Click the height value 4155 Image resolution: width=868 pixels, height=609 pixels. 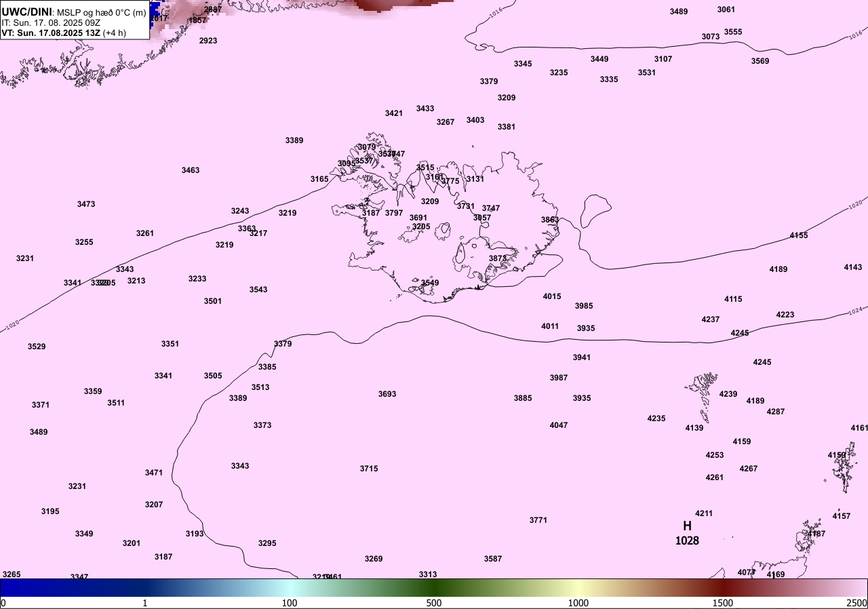coord(799,235)
